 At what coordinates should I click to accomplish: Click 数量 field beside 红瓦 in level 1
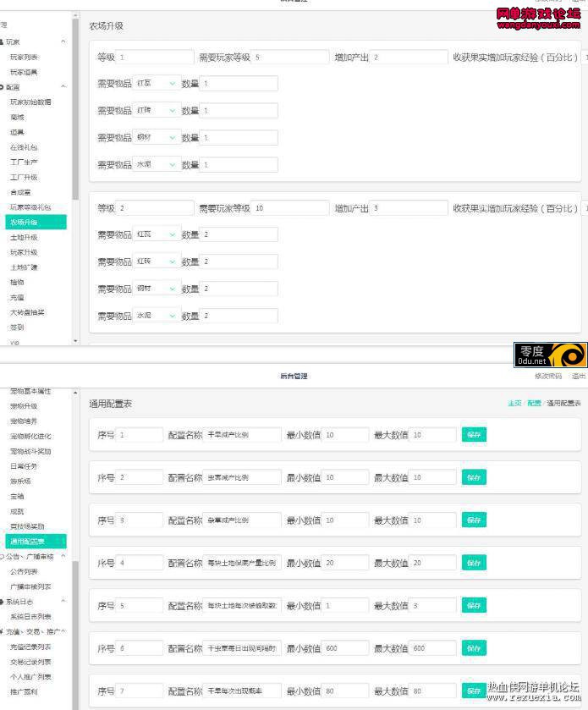pyautogui.click(x=239, y=83)
